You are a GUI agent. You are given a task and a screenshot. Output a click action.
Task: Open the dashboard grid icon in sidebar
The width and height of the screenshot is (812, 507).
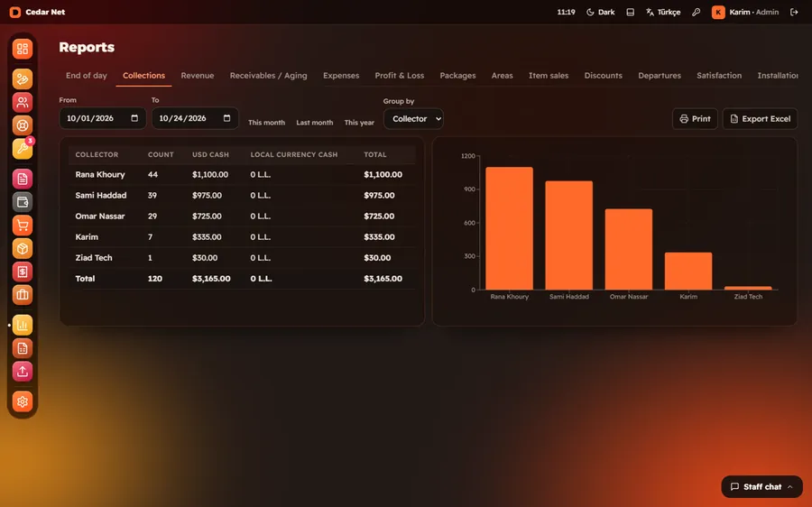(x=23, y=49)
